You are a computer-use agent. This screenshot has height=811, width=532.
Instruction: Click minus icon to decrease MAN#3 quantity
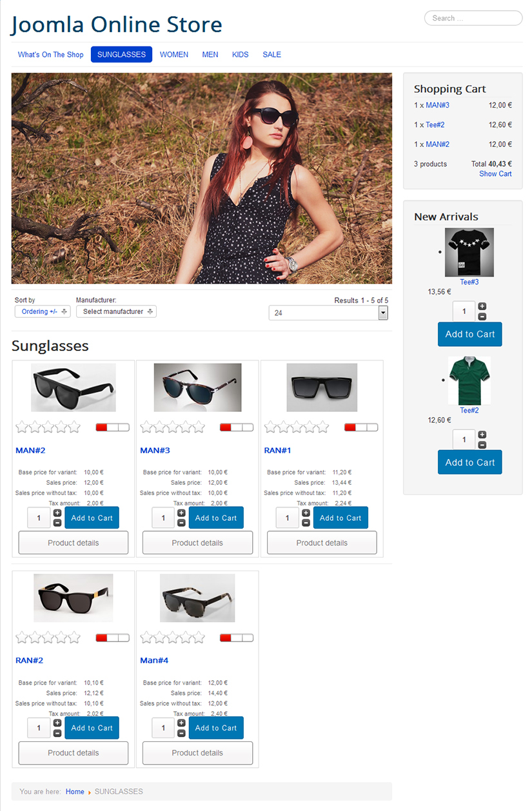(x=181, y=523)
